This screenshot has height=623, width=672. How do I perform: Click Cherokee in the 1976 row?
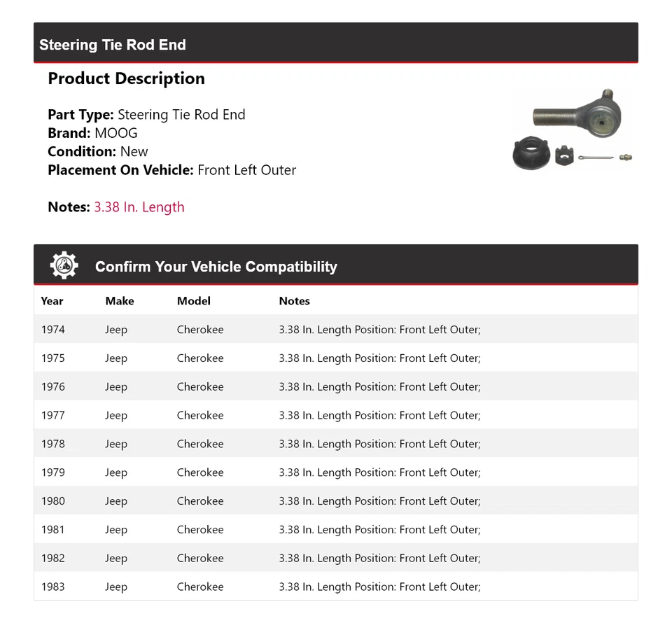tap(200, 387)
